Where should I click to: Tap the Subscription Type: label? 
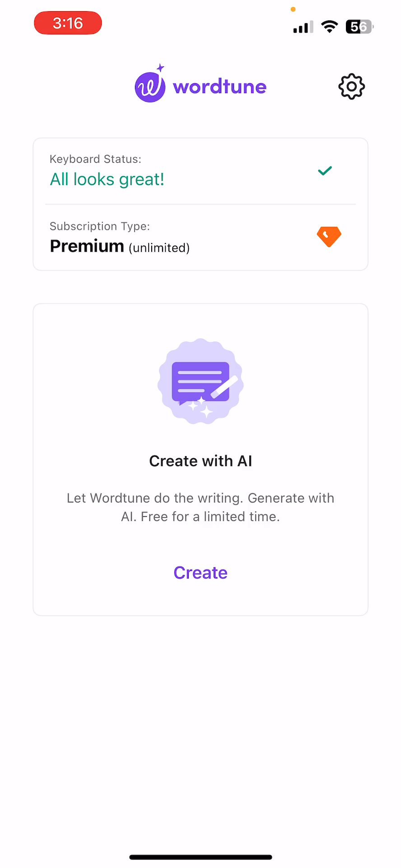pyautogui.click(x=100, y=226)
